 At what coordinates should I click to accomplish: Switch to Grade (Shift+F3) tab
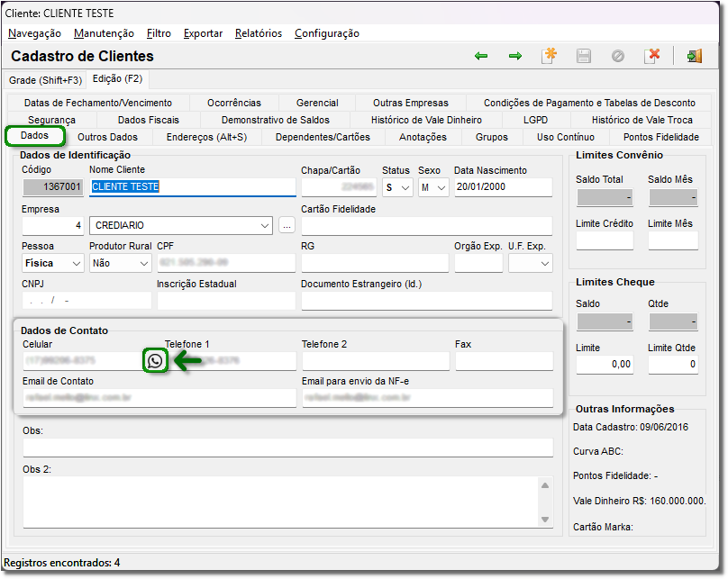[x=45, y=80]
